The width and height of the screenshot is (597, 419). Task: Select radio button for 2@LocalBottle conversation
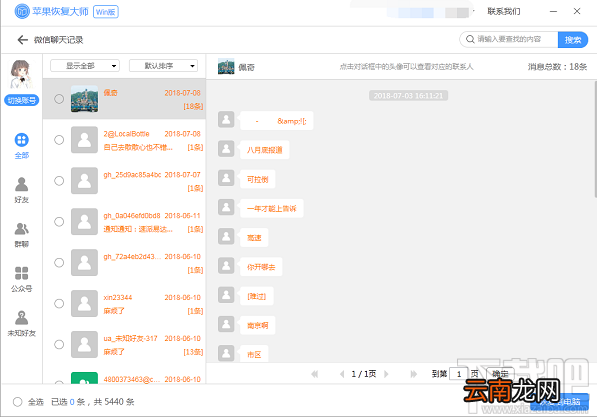pos(59,140)
